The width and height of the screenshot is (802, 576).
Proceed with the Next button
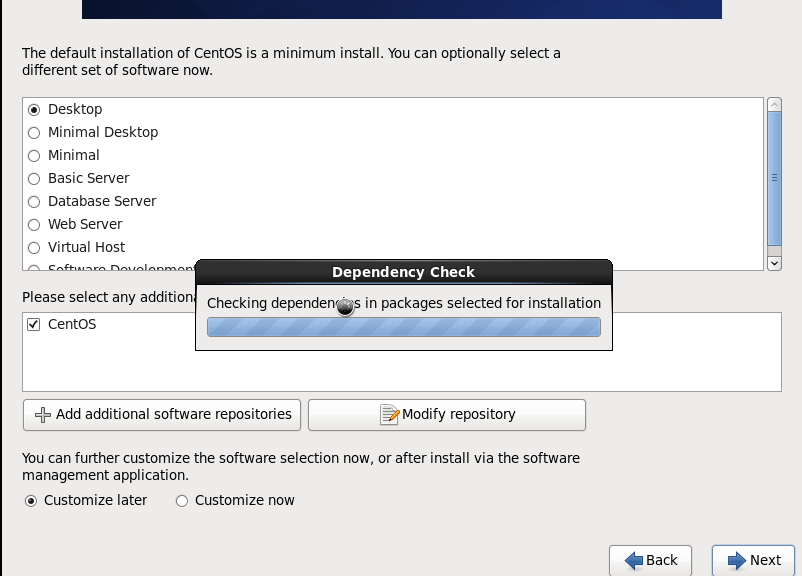click(753, 561)
